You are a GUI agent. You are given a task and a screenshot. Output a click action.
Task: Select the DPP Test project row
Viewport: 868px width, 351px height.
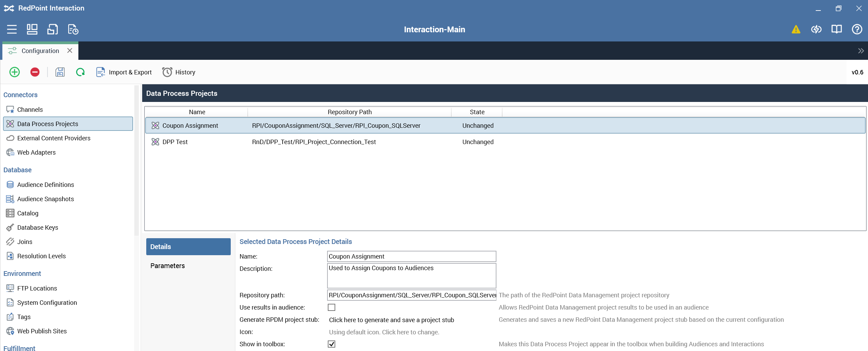(175, 142)
